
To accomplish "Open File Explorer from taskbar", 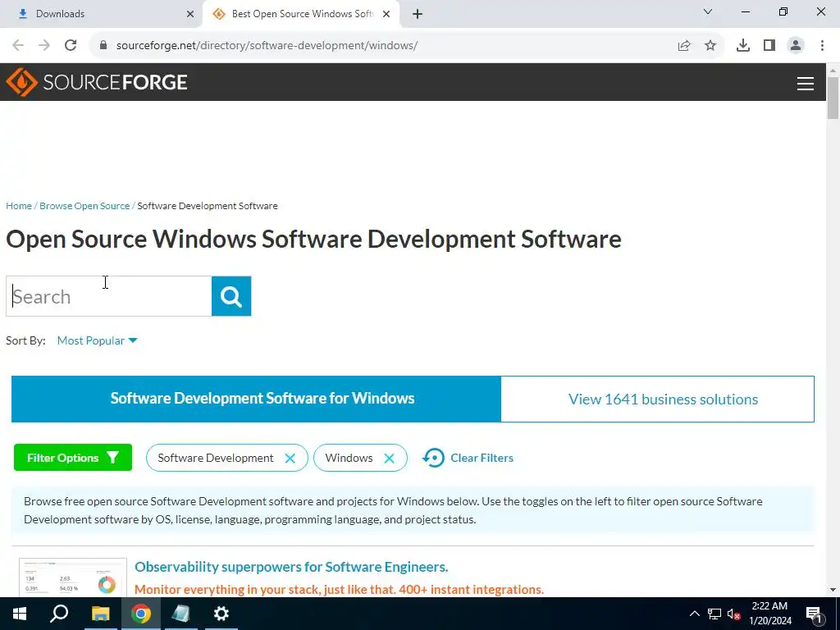I will tap(100, 614).
